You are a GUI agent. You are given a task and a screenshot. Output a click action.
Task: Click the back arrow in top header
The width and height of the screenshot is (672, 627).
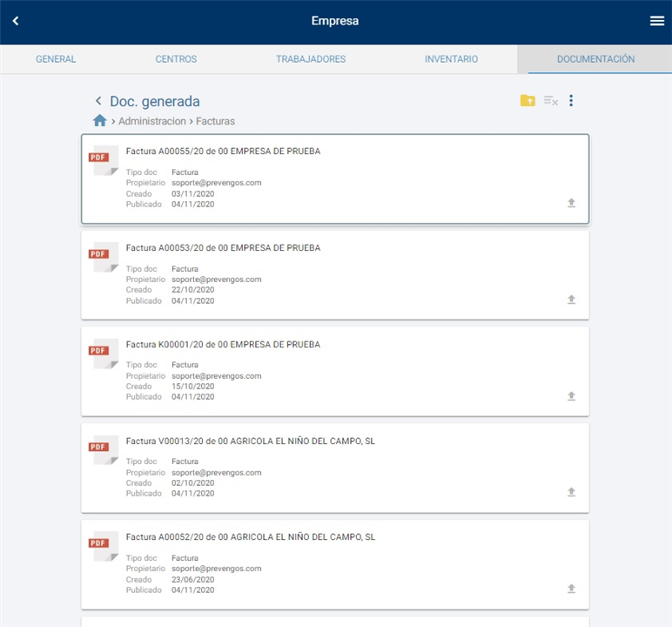click(16, 21)
